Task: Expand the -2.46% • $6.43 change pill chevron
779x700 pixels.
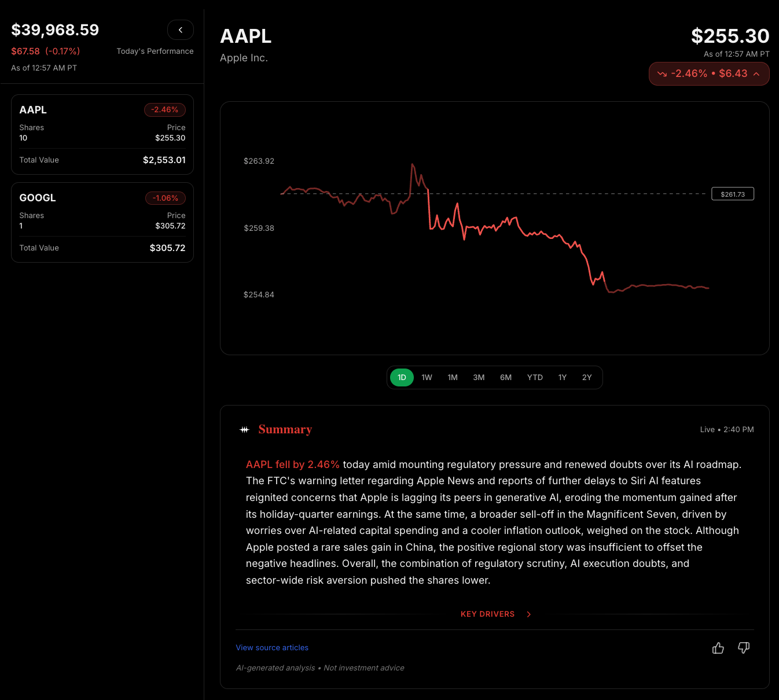Action: click(756, 73)
